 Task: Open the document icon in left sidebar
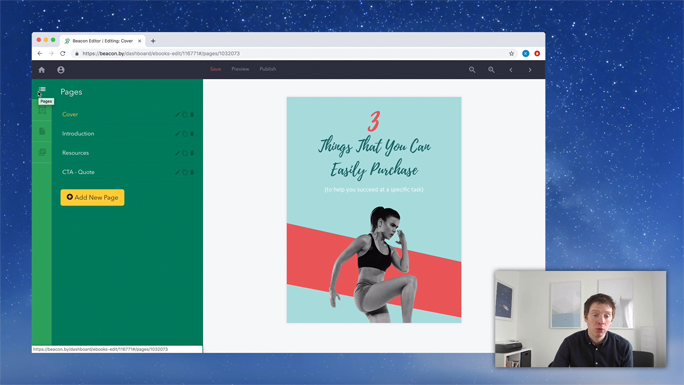[x=42, y=131]
